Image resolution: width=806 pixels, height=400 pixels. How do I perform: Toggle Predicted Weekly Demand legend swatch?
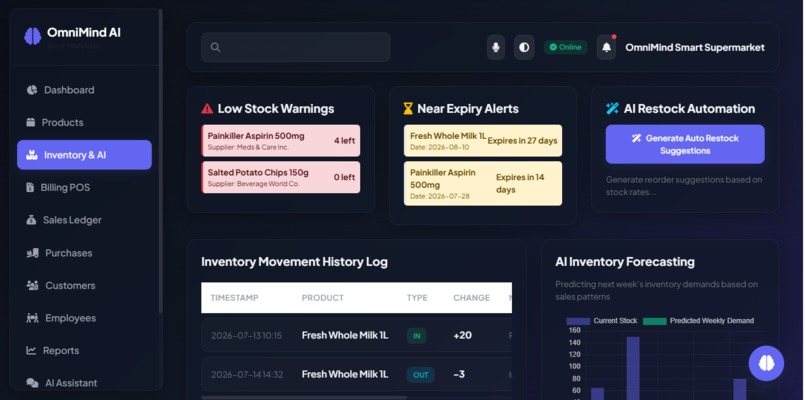(x=654, y=321)
